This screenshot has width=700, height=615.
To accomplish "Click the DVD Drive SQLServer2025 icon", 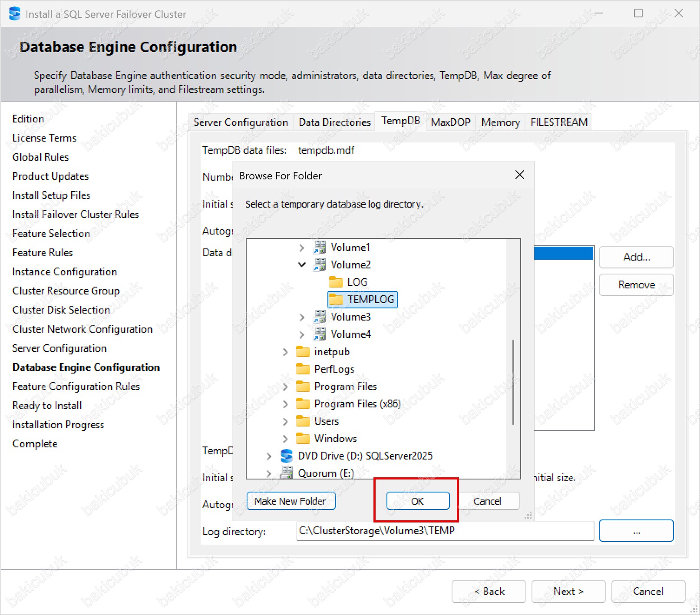I will pos(287,456).
